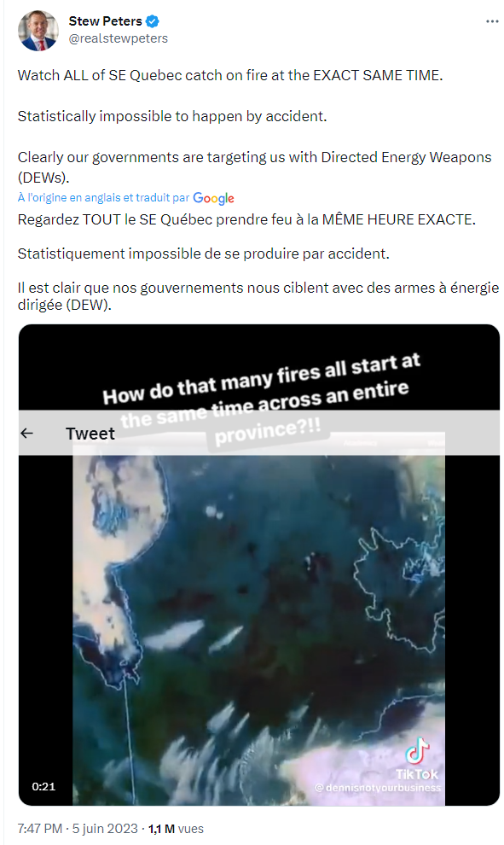The width and height of the screenshot is (504, 845).
Task: Open the three-dot more options menu
Action: [491, 21]
